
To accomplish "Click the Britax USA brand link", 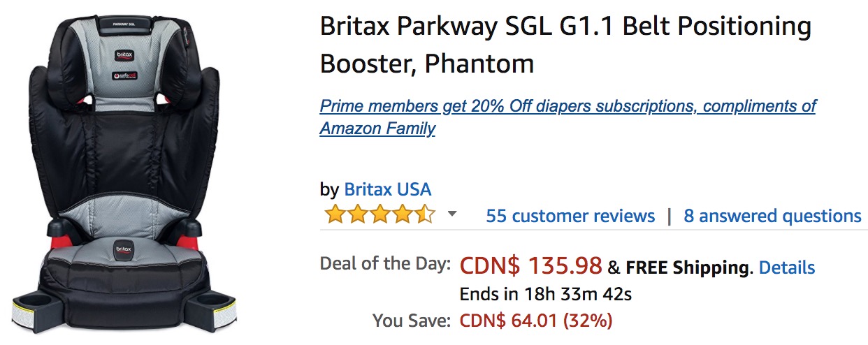I will click(387, 189).
